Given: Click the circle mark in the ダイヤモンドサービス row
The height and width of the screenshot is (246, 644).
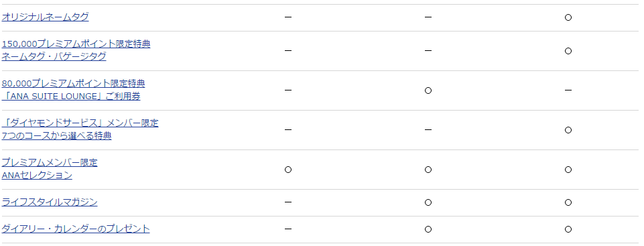Looking at the screenshot, I should (568, 130).
